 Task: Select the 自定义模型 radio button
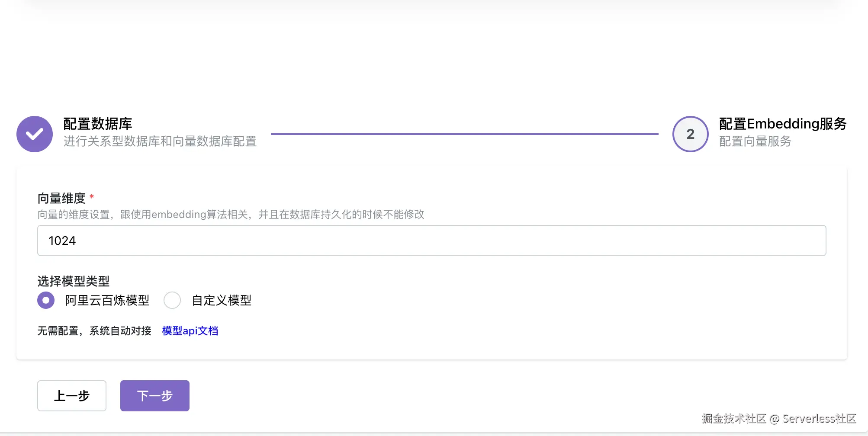(172, 300)
